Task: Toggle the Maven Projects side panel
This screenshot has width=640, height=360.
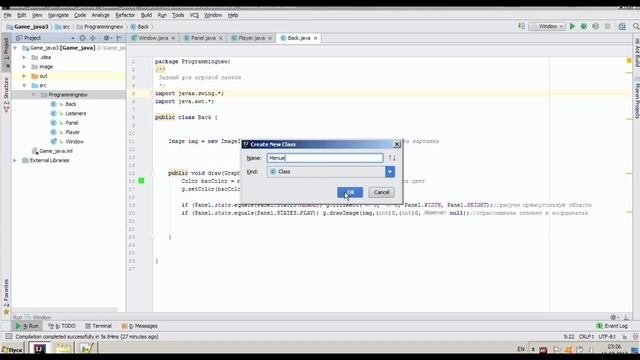Action: point(636,98)
